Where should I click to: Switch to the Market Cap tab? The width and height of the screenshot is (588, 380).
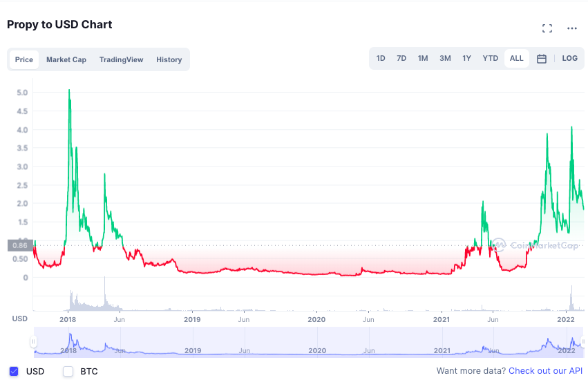click(x=66, y=59)
